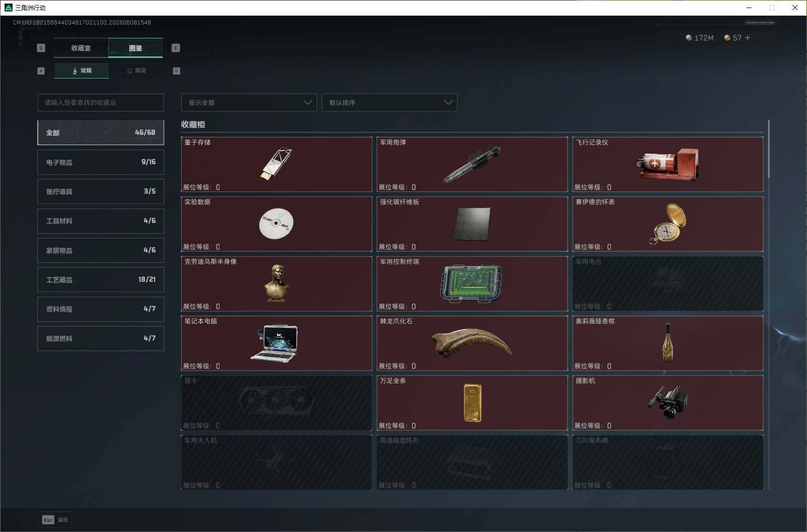Select the 全部 46/68 category
The width and height of the screenshot is (807, 532).
pyautogui.click(x=101, y=132)
